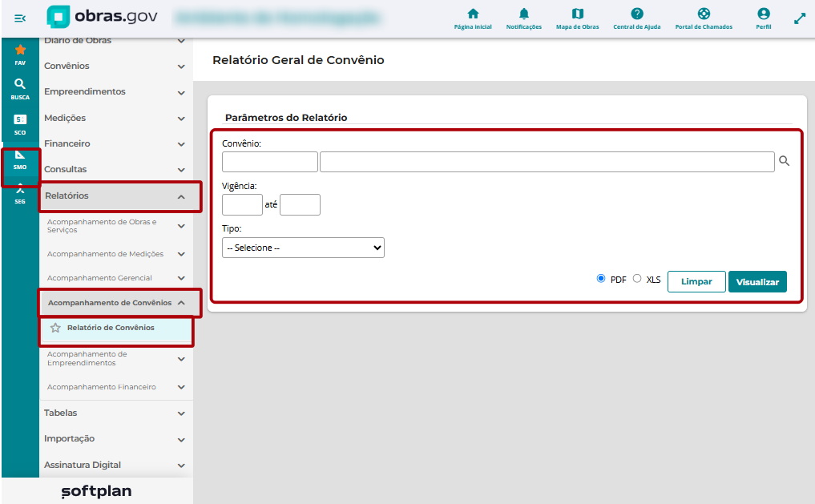The height and width of the screenshot is (504, 815).
Task: Expand the Tabelas menu section
Action: [x=115, y=413]
